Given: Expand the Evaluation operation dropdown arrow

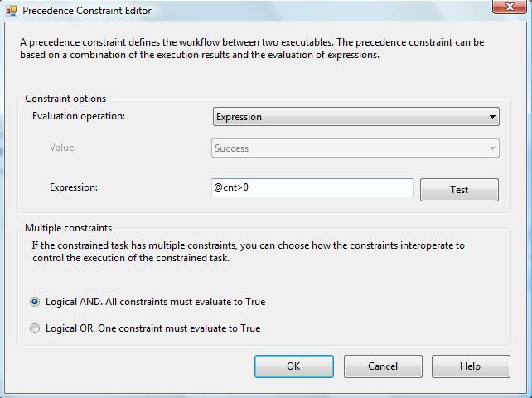Looking at the screenshot, I should pyautogui.click(x=492, y=117).
